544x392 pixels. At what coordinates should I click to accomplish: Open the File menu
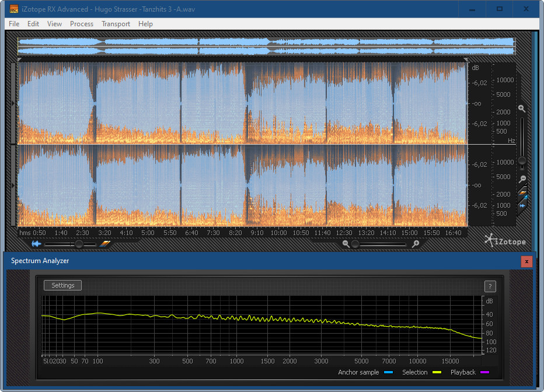(x=14, y=24)
